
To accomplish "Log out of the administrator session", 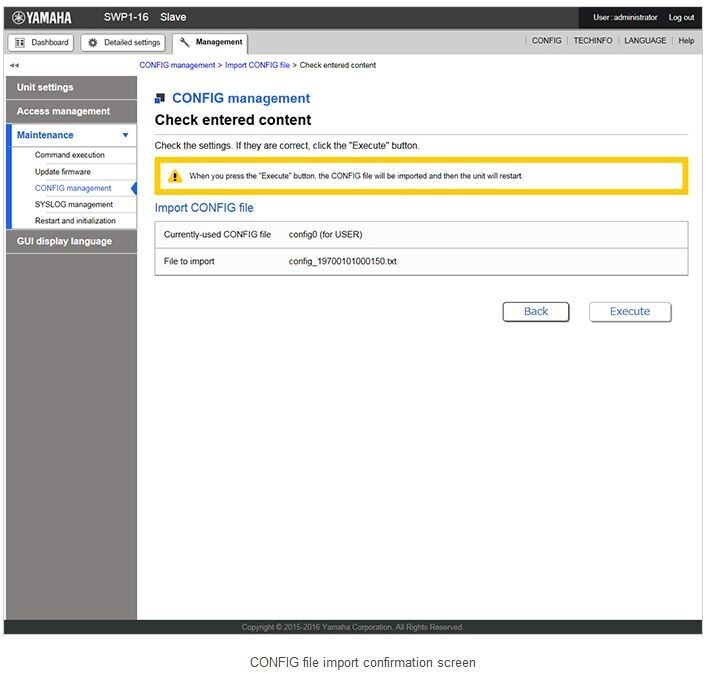I will coord(681,18).
